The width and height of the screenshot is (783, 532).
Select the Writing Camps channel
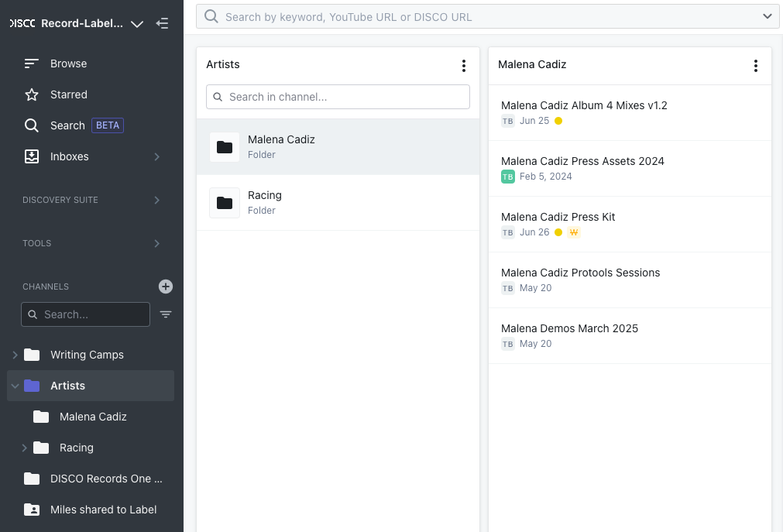(x=87, y=355)
